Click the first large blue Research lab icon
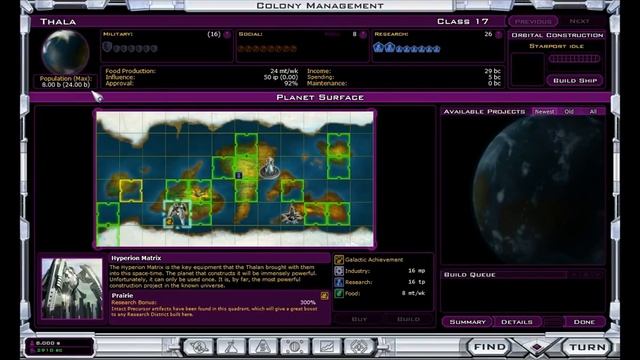The image size is (640, 360). click(378, 47)
